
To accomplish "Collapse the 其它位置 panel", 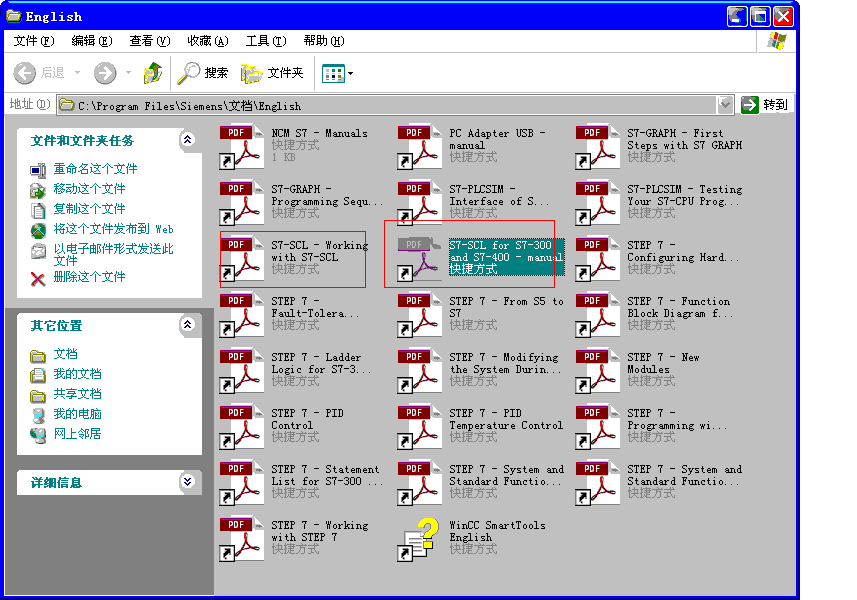I will click(187, 325).
